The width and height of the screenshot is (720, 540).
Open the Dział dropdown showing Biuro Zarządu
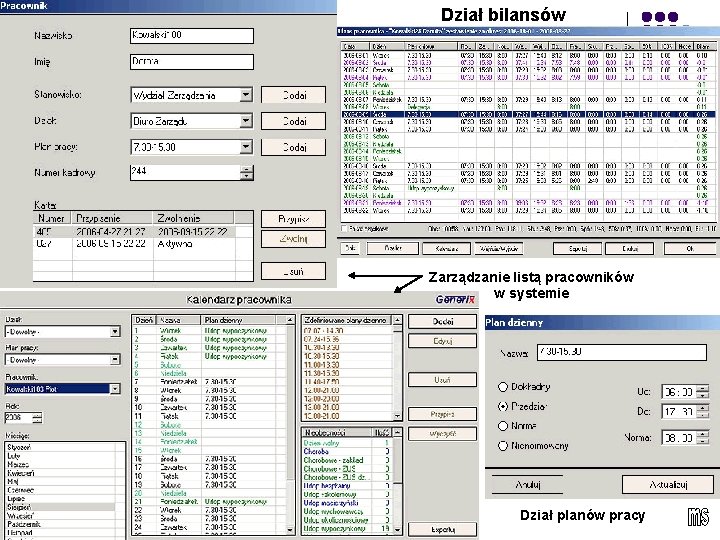click(x=246, y=121)
